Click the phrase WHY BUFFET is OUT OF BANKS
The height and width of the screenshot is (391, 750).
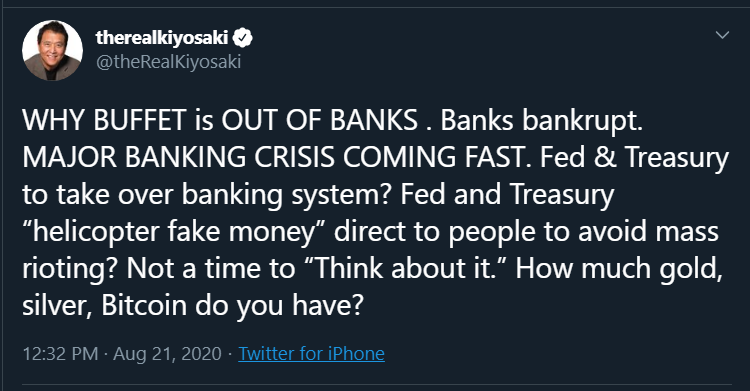[x=220, y=120]
